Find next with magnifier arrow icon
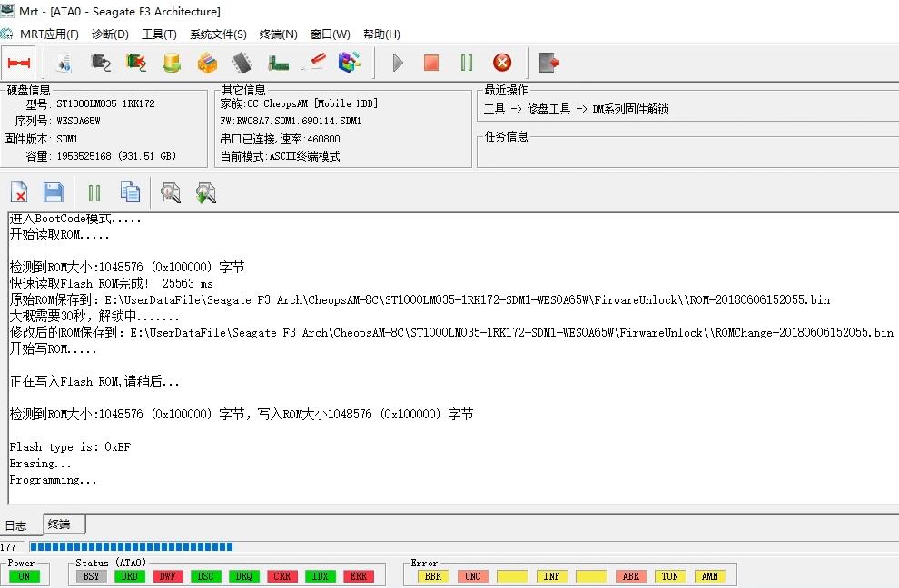 [205, 192]
